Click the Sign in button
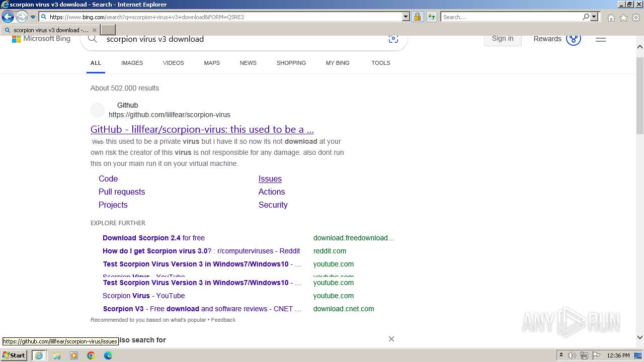 [x=503, y=39]
